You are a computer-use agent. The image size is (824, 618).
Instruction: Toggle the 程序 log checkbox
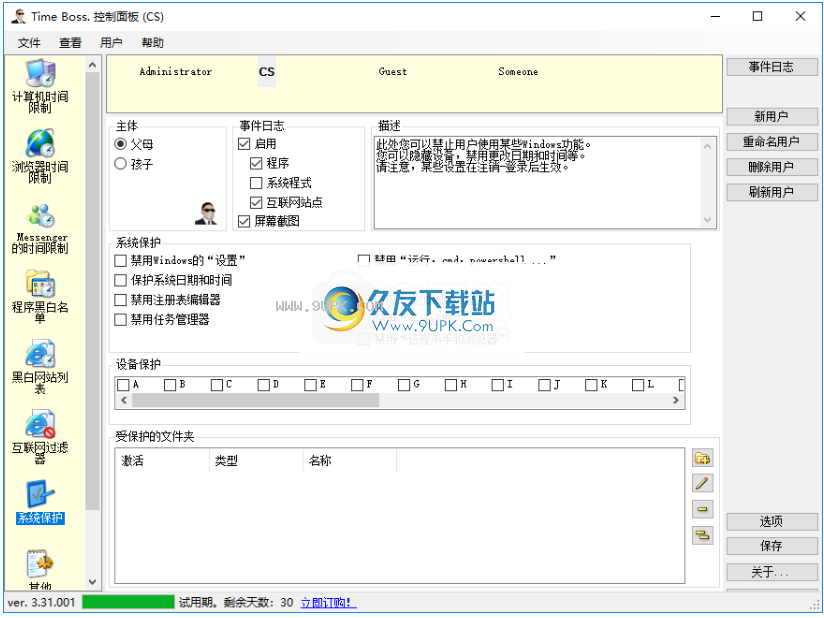pos(256,163)
